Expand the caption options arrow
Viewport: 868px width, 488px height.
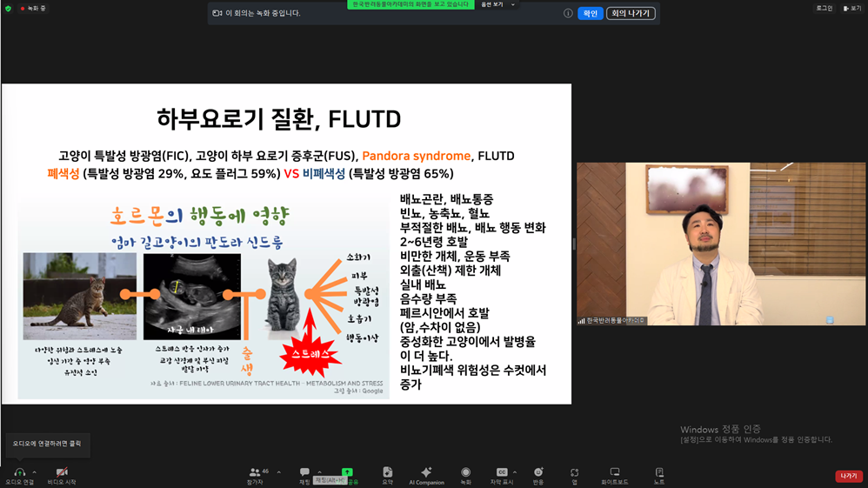click(514, 472)
